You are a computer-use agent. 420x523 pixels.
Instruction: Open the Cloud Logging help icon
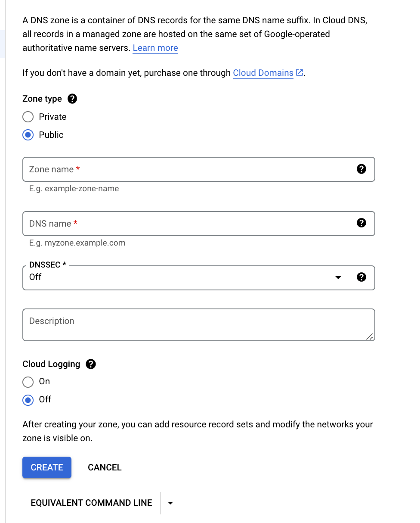(x=91, y=364)
